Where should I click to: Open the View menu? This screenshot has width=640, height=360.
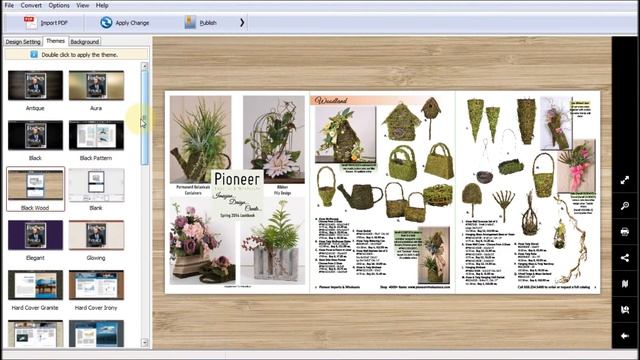tap(82, 5)
